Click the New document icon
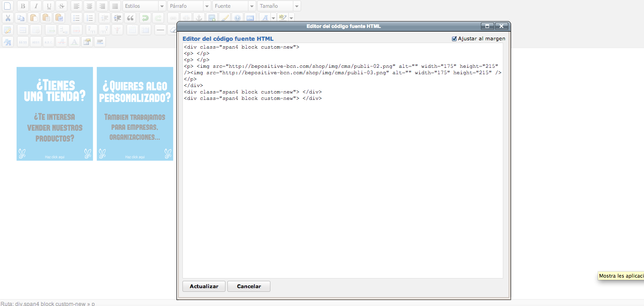This screenshot has height=306, width=644. pyautogui.click(x=7, y=6)
